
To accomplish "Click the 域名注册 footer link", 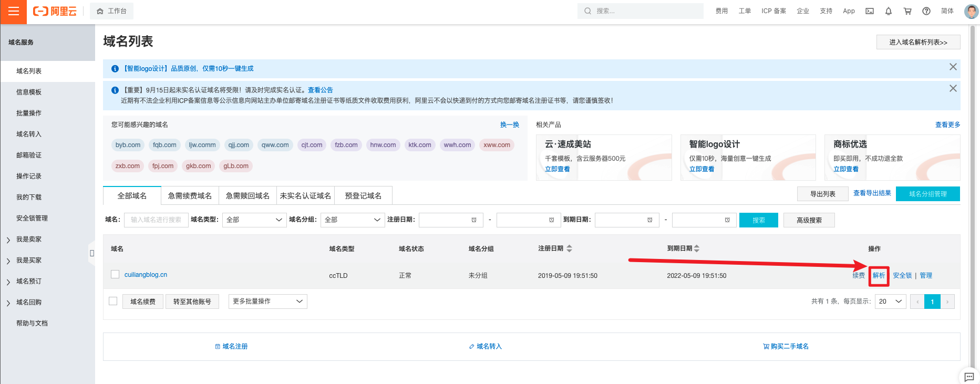I will [232, 346].
